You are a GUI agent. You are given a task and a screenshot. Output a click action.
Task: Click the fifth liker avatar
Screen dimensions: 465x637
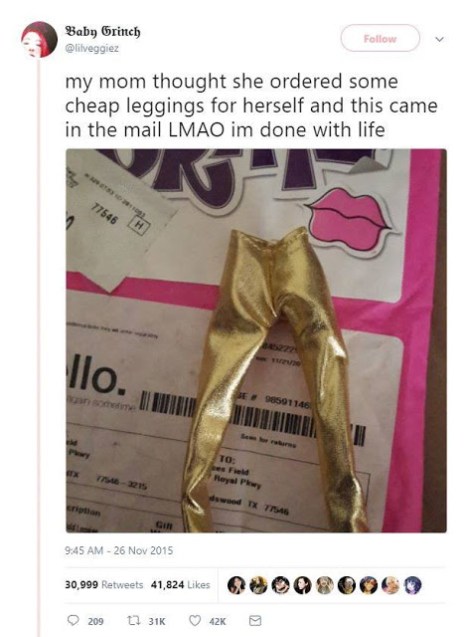pyautogui.click(x=324, y=585)
